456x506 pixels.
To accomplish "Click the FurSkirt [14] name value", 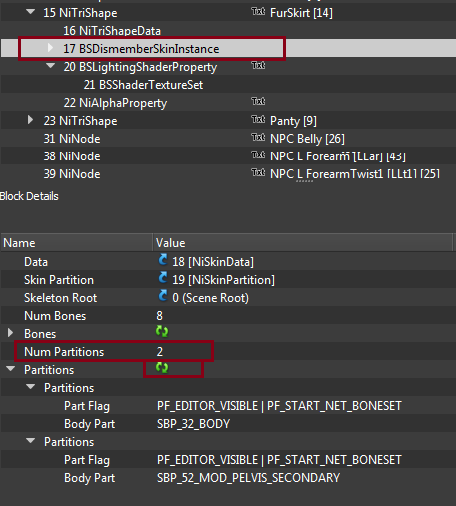I will (x=301, y=13).
